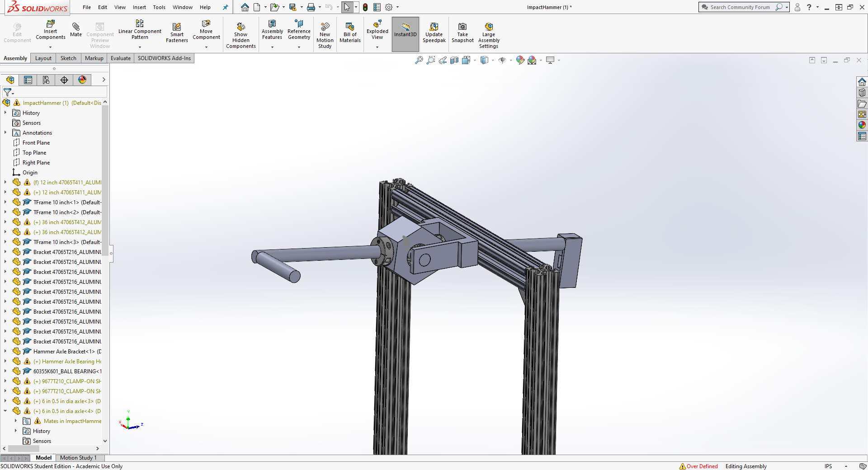
Task: Expand TFrame 10 inch<1> component
Action: point(5,202)
